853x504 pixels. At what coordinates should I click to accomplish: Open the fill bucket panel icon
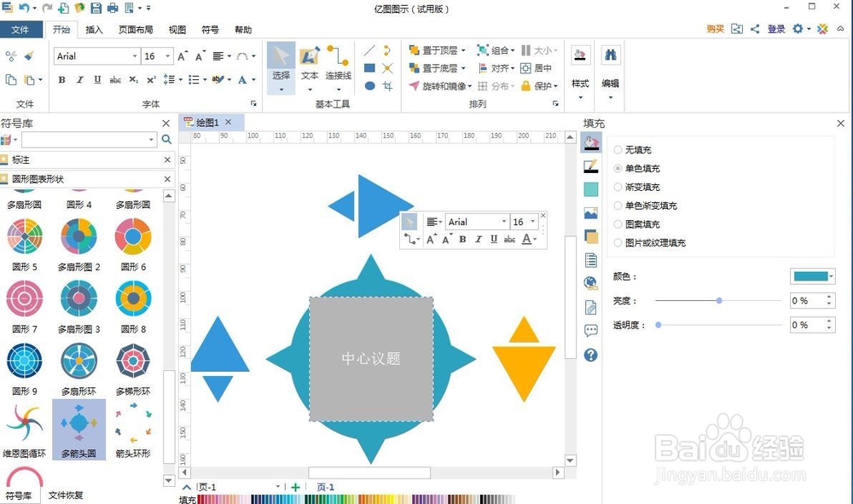click(591, 143)
